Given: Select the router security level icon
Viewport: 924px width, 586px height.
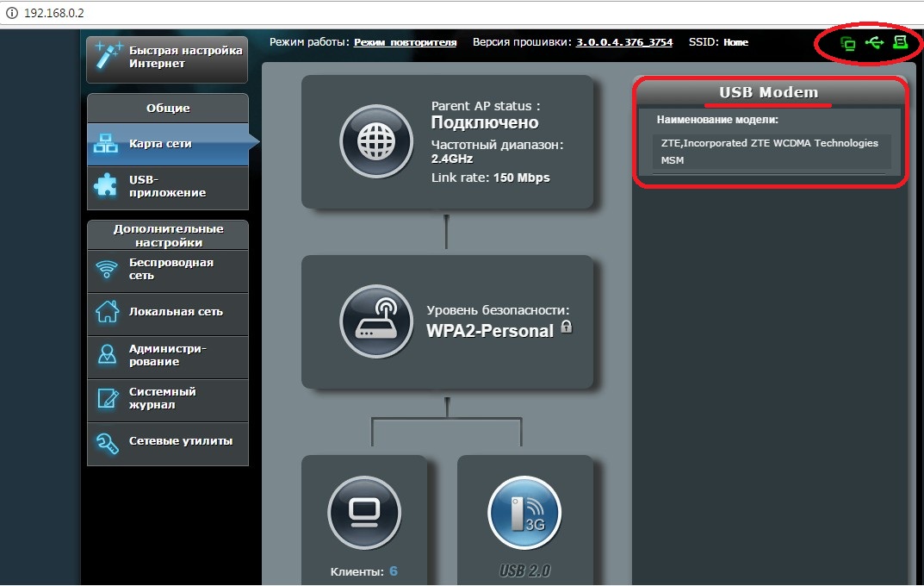Looking at the screenshot, I should point(376,321).
